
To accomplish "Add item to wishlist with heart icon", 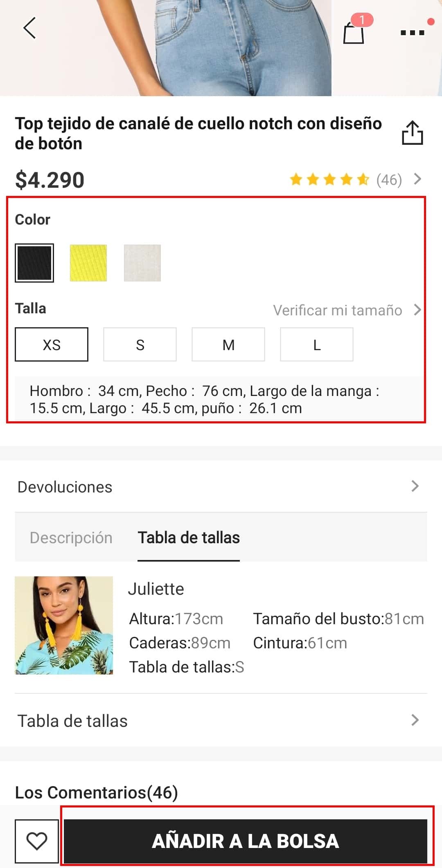I will (x=37, y=841).
